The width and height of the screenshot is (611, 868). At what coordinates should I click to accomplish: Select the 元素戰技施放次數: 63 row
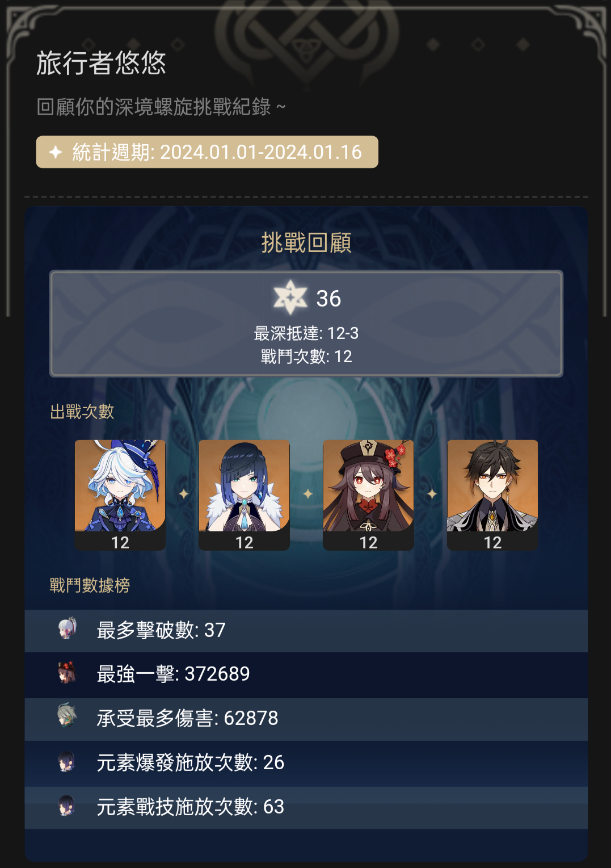(x=306, y=807)
